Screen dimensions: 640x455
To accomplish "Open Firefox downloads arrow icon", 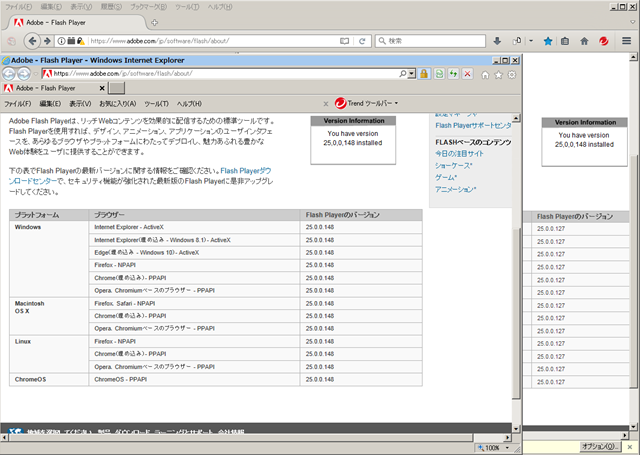I will (x=497, y=41).
